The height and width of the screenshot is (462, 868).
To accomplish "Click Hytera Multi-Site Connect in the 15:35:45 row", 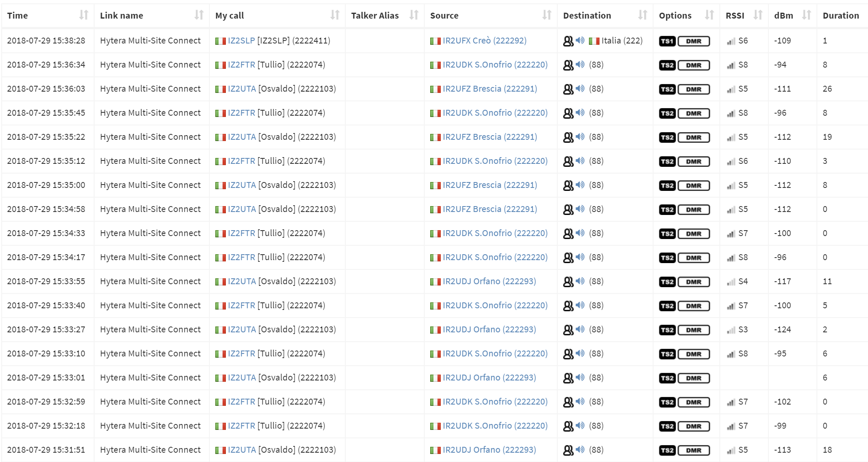I will click(150, 113).
